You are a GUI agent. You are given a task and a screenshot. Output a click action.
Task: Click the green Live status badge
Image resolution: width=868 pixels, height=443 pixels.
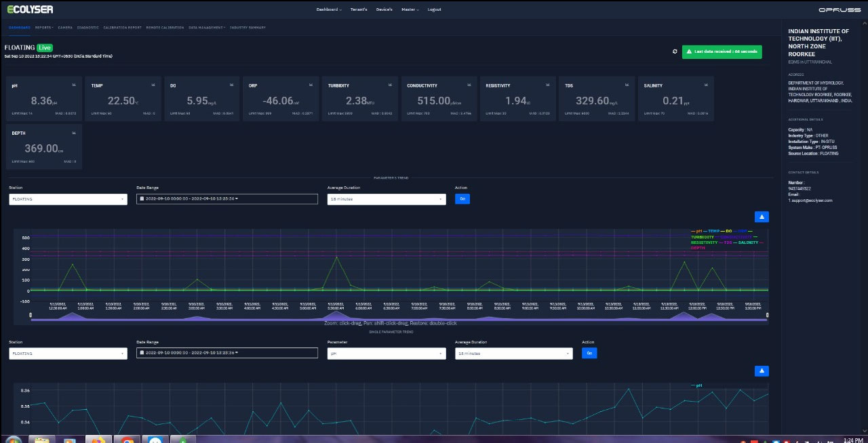45,47
